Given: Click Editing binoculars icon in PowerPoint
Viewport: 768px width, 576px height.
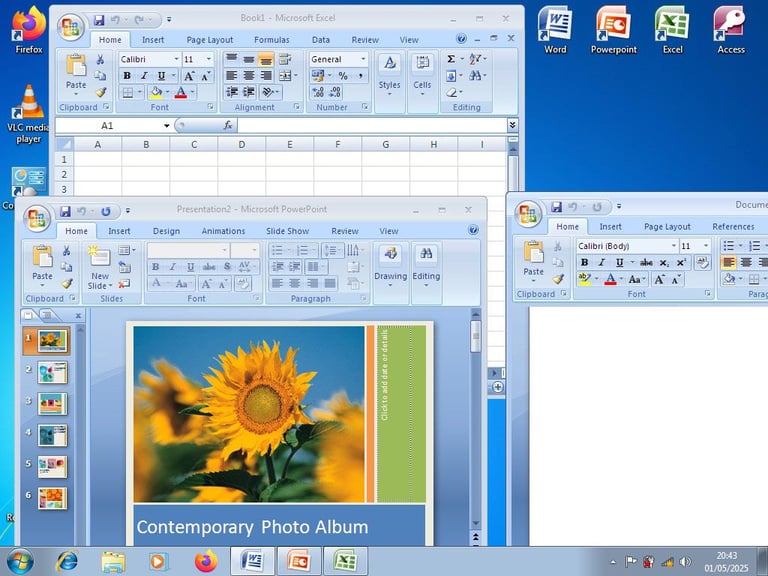Looking at the screenshot, I should point(426,253).
